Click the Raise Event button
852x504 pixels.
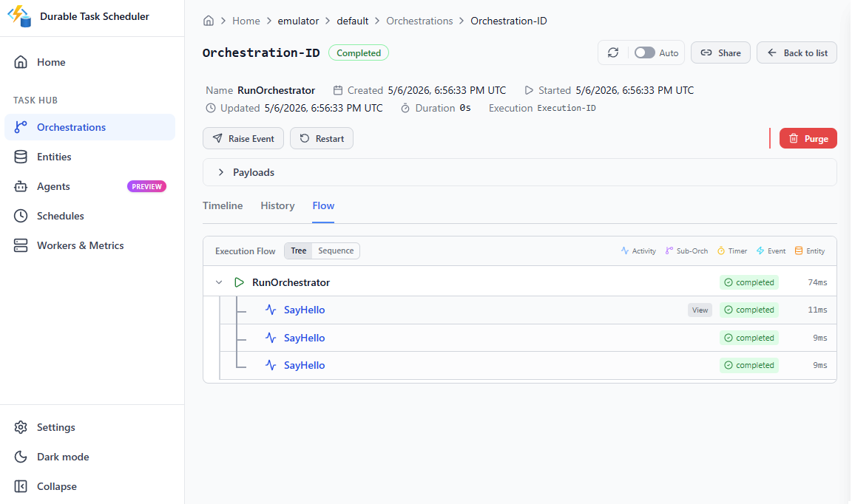[x=243, y=138]
